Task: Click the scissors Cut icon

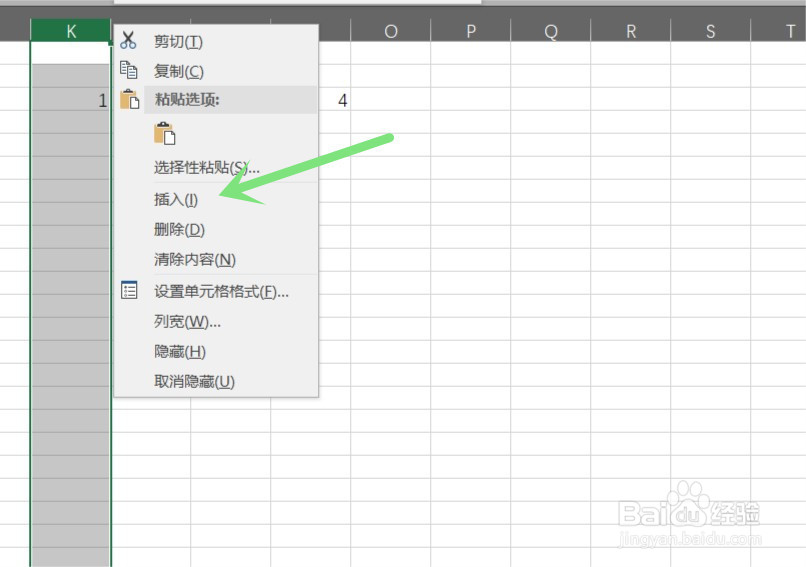Action: pyautogui.click(x=128, y=40)
